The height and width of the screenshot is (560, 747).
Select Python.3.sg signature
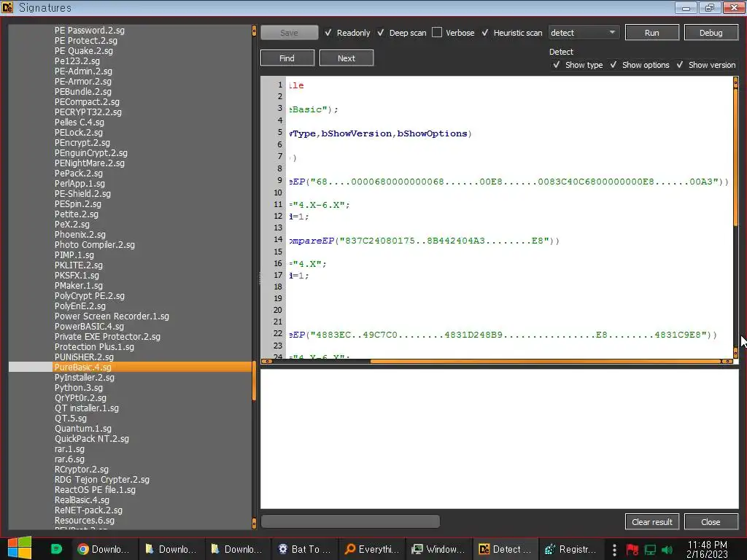(79, 388)
